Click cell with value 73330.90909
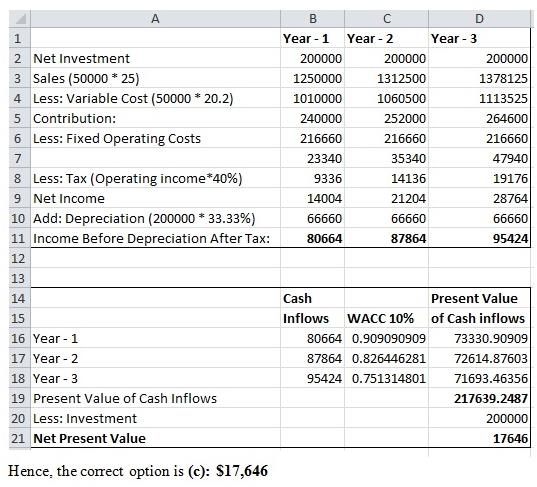 (479, 338)
